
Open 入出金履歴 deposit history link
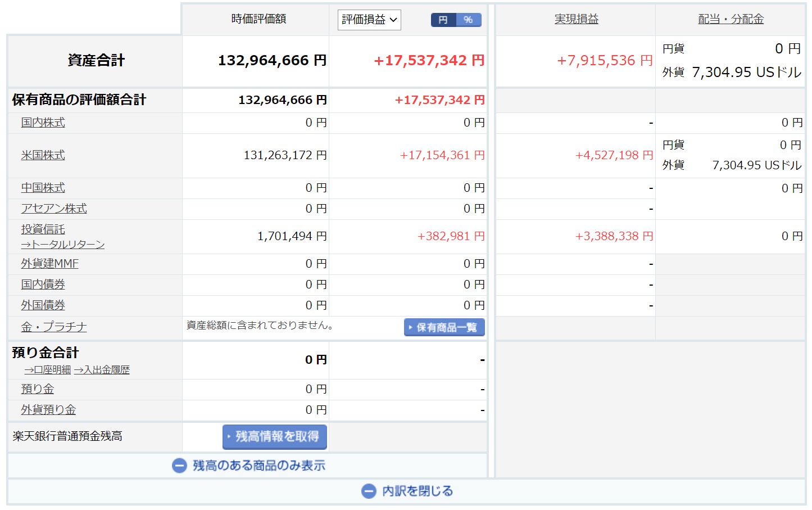click(x=102, y=370)
